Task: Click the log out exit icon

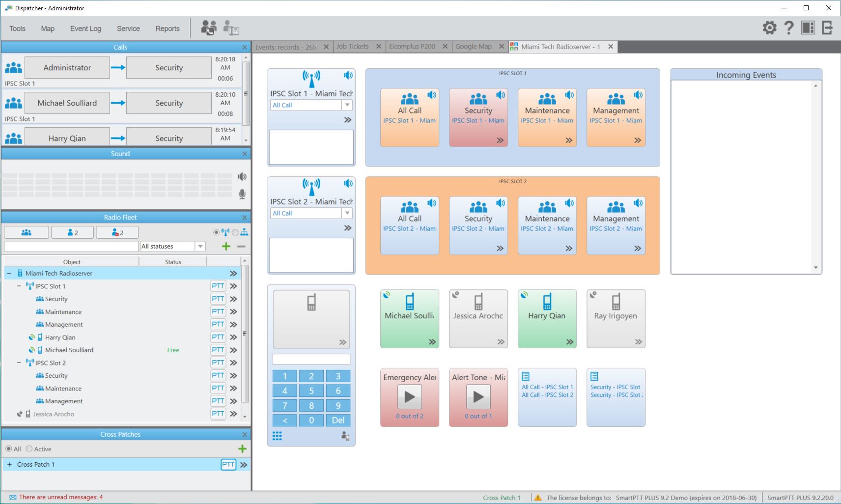Action: point(827,28)
